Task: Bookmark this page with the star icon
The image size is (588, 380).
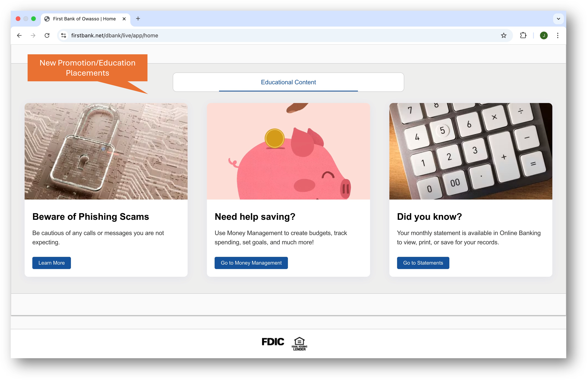Action: pos(504,36)
